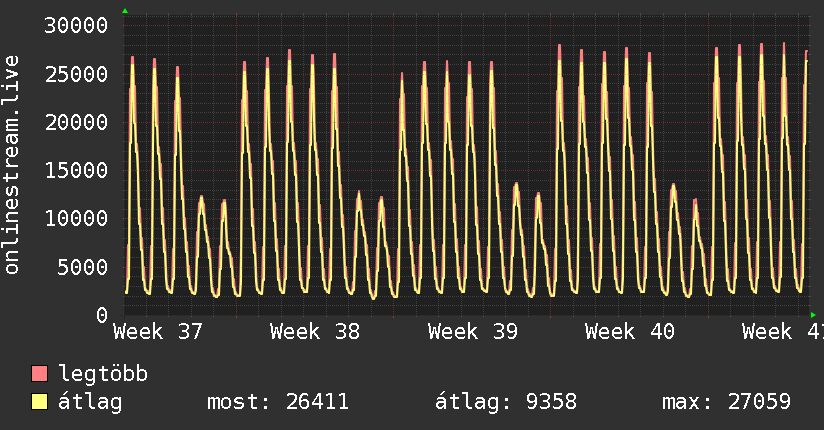Screen dimensions: 824x430
Task: Click the yellow átlag legend swatch
Action: point(39,401)
